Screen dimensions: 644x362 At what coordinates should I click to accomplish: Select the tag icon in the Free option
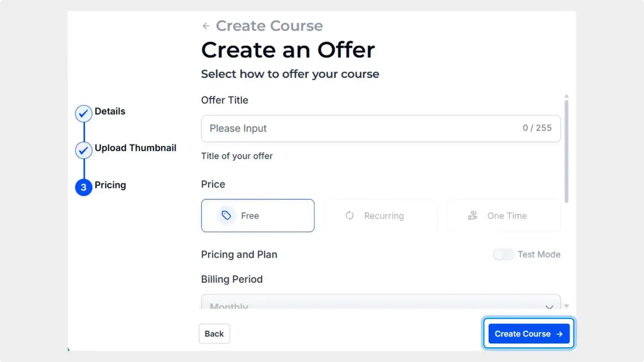coord(226,215)
